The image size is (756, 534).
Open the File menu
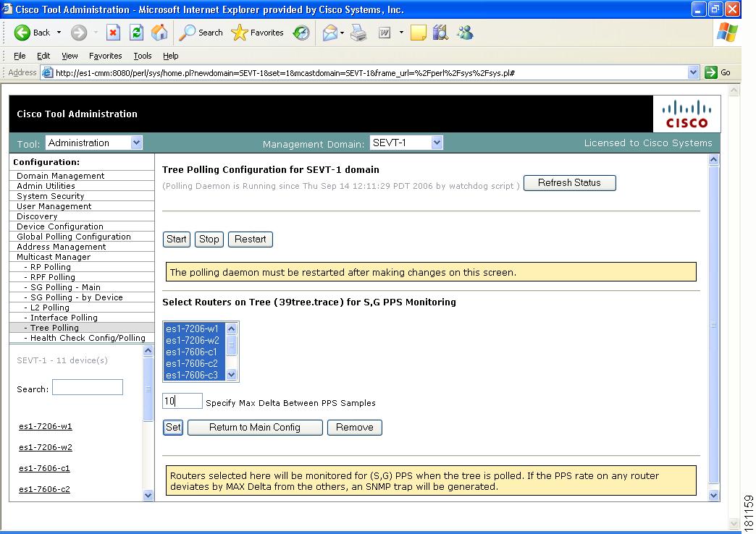(20, 56)
